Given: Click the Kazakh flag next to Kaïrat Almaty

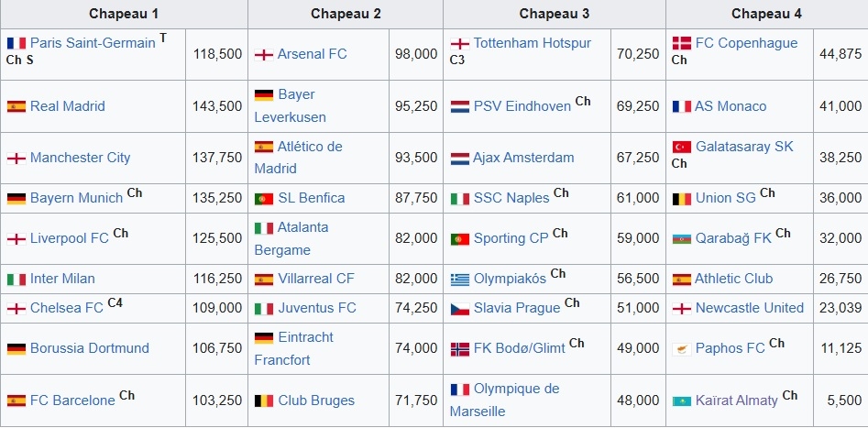Looking at the screenshot, I should (682, 401).
